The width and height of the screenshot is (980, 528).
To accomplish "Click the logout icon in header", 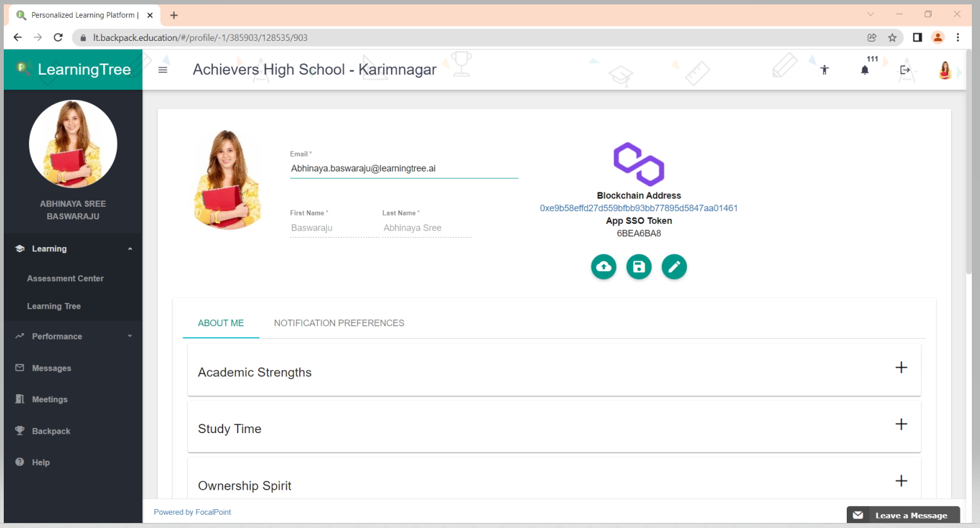I will click(x=905, y=70).
